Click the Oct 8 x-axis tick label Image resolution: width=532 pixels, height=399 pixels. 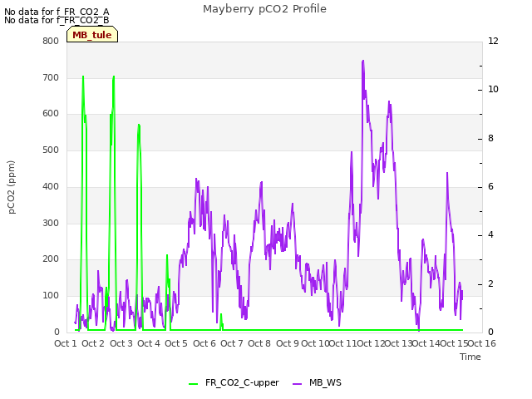pyautogui.click(x=259, y=343)
